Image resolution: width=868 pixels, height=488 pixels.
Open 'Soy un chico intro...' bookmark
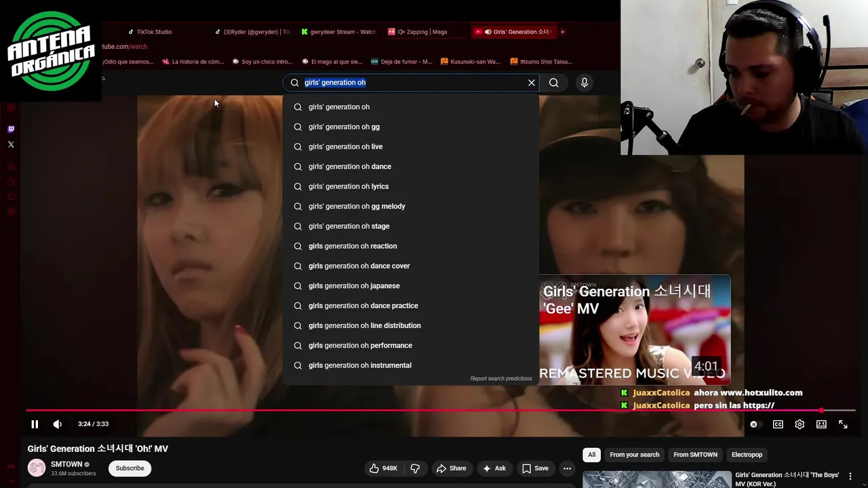pyautogui.click(x=262, y=62)
